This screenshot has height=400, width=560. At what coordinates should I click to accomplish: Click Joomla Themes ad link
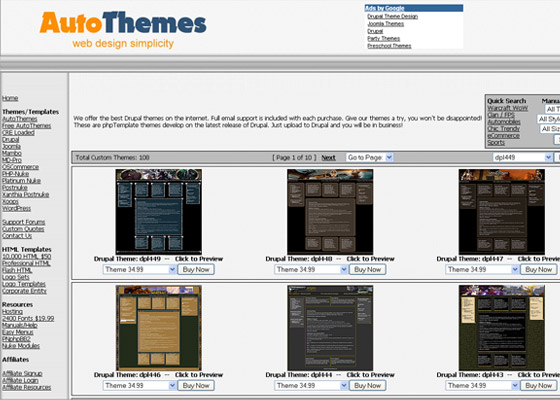(x=386, y=24)
